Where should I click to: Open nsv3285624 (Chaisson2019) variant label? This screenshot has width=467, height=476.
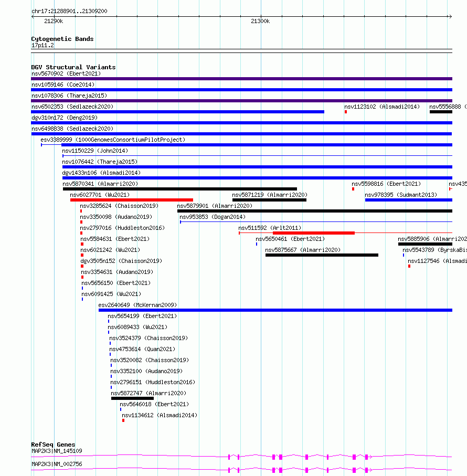pos(119,206)
